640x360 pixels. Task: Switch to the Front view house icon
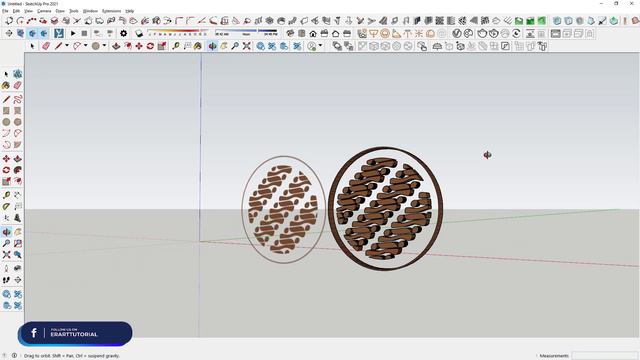313,33
